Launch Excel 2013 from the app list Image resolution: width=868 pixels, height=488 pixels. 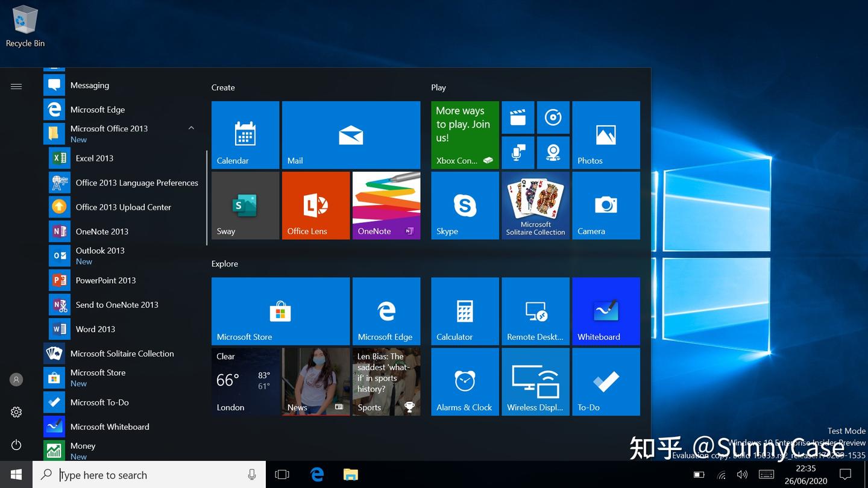94,158
